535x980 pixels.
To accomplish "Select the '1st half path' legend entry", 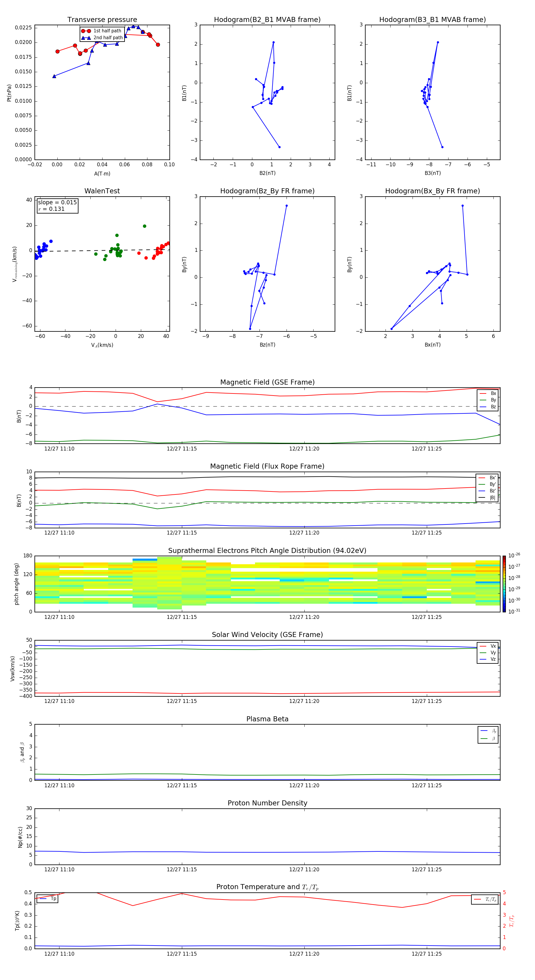I will tap(102, 31).
